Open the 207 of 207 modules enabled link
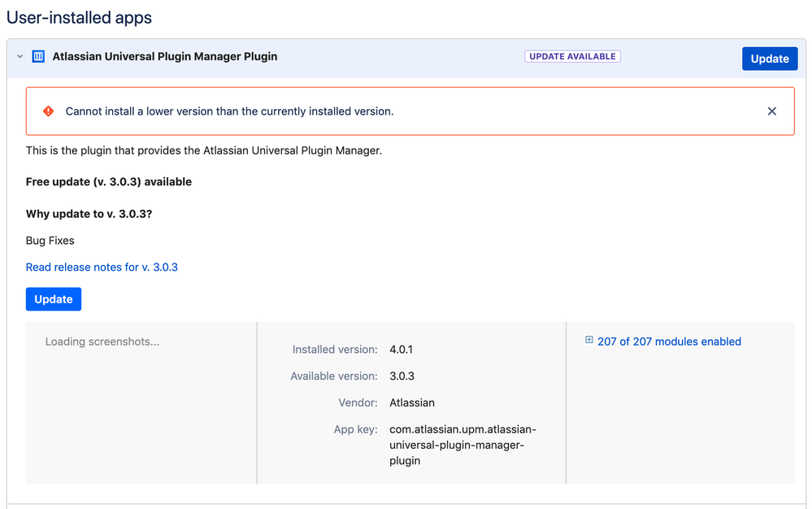Image resolution: width=812 pixels, height=509 pixels. [669, 342]
